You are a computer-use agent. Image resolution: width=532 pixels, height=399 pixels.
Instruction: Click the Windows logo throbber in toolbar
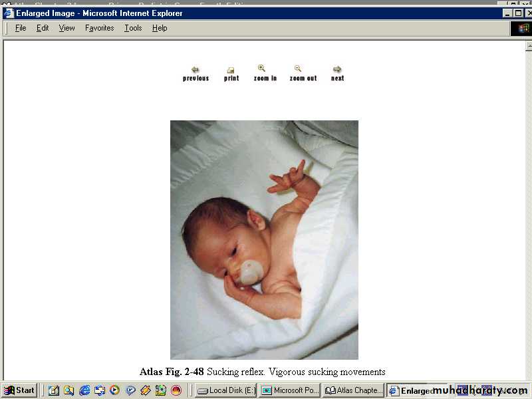[x=521, y=28]
